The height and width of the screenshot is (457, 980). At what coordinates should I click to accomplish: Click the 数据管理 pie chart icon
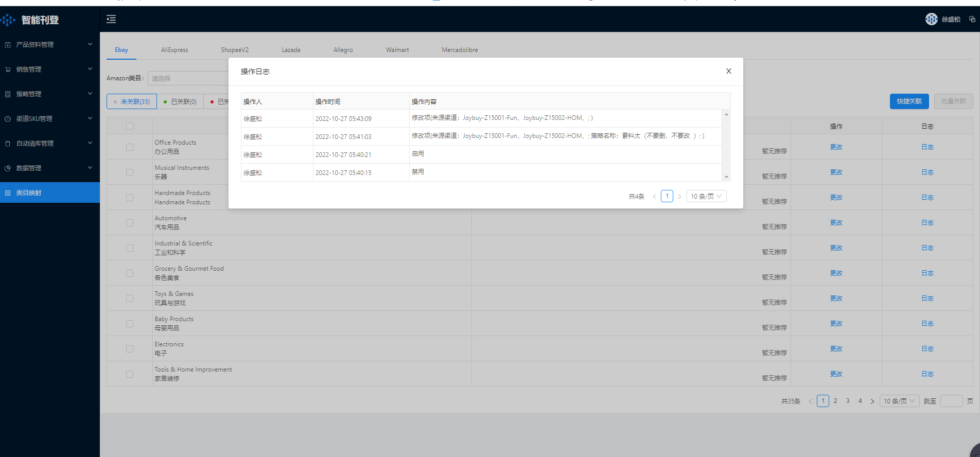tap(8, 168)
